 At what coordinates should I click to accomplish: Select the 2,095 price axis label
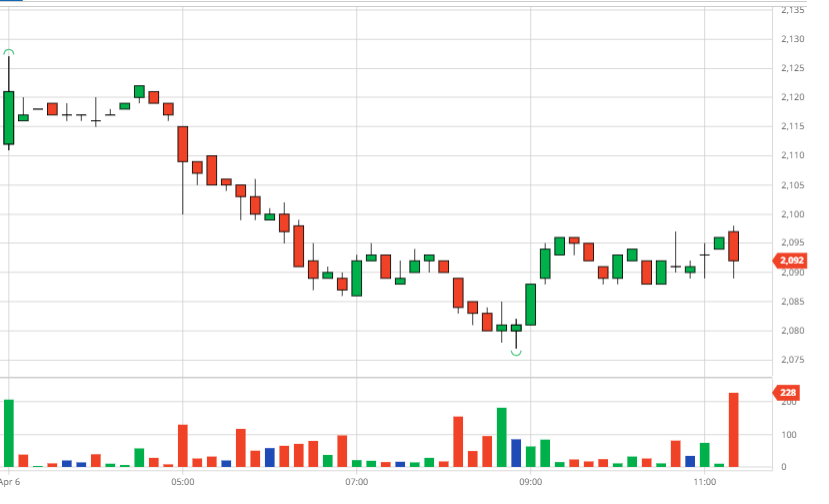[793, 243]
